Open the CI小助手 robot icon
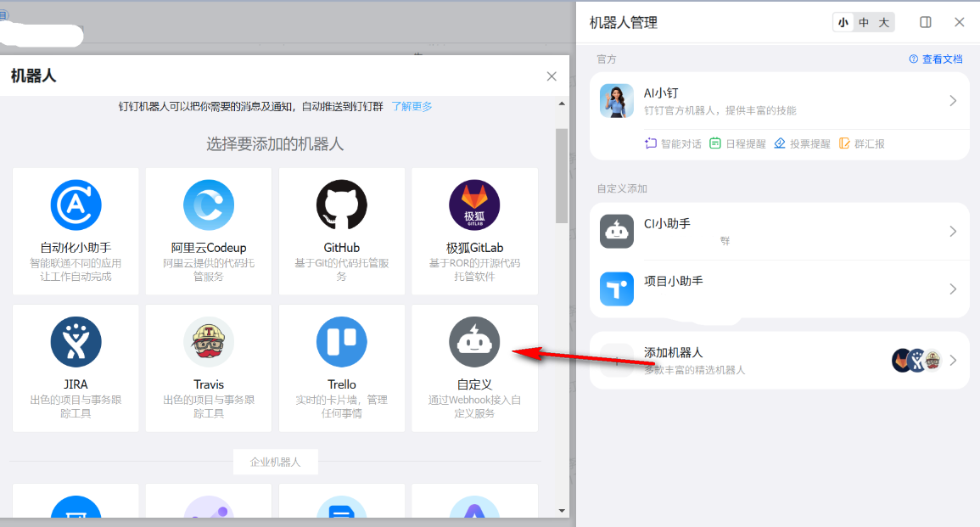Image resolution: width=980 pixels, height=527 pixels. coord(616,232)
